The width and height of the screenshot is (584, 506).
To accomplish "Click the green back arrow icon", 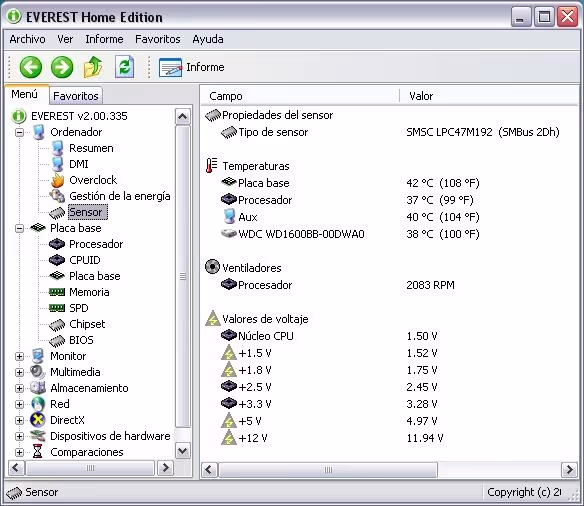I will click(x=31, y=67).
